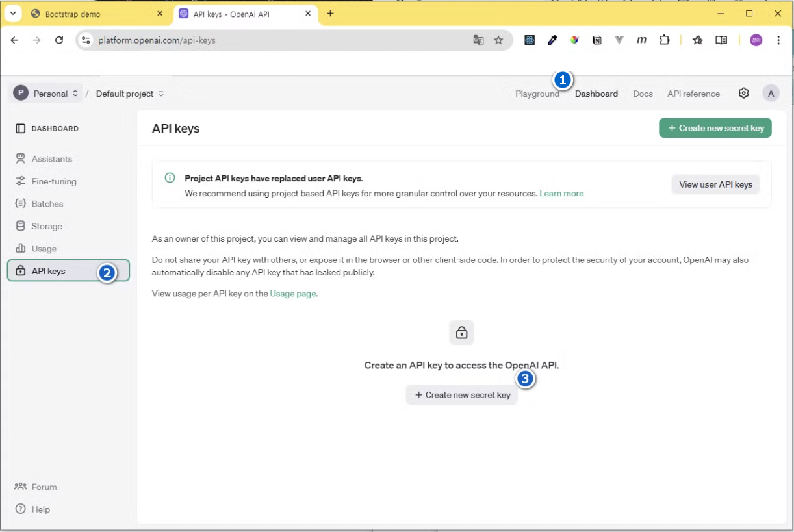Viewport: 794px width, 532px height.
Task: Open the Usage page link
Action: (293, 294)
